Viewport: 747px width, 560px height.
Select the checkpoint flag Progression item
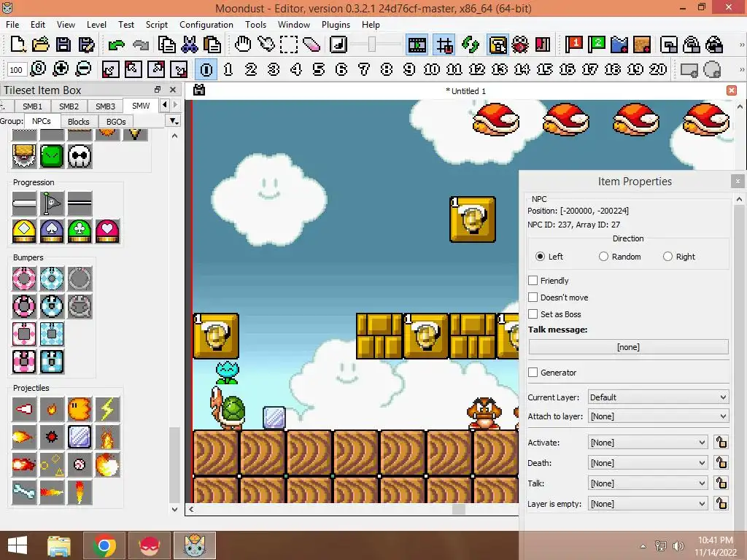(52, 204)
